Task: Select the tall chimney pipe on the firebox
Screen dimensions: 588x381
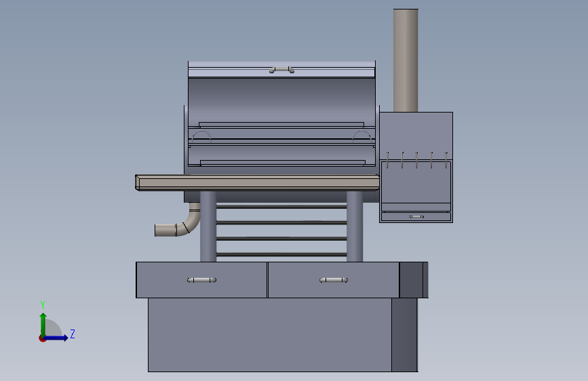Action: 406,60
